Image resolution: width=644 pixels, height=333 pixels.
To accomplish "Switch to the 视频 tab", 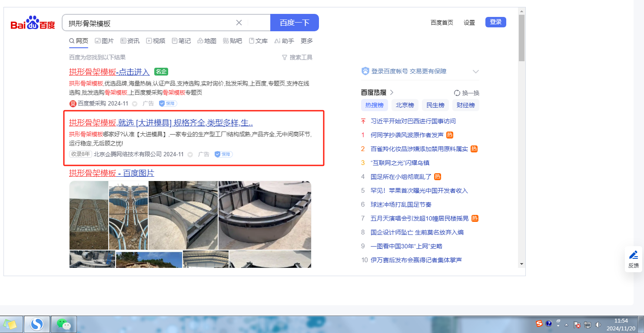I will 156,41.
